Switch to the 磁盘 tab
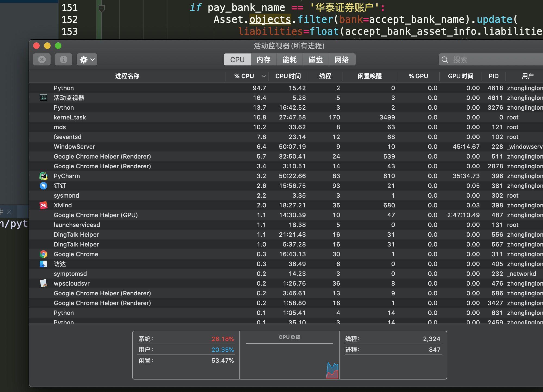 316,60
